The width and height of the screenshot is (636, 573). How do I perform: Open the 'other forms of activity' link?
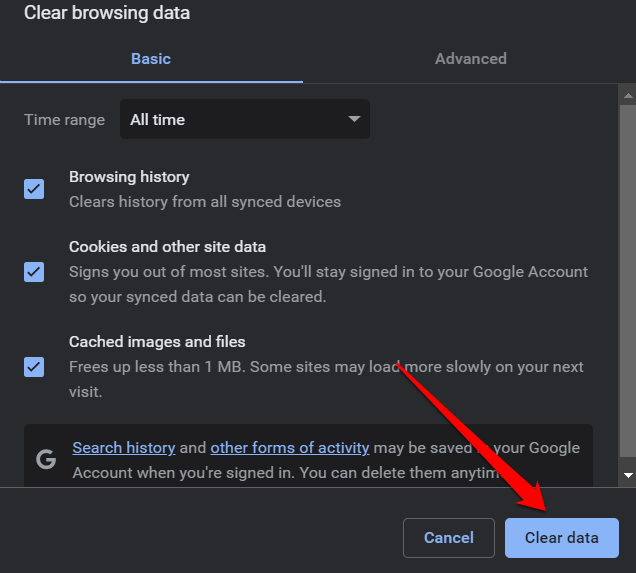tap(290, 448)
